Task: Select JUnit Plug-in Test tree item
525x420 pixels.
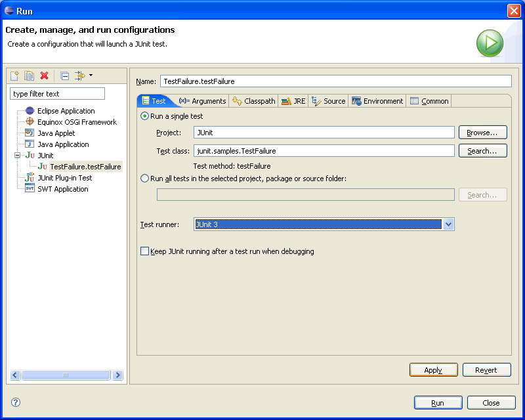Action: pyautogui.click(x=64, y=178)
